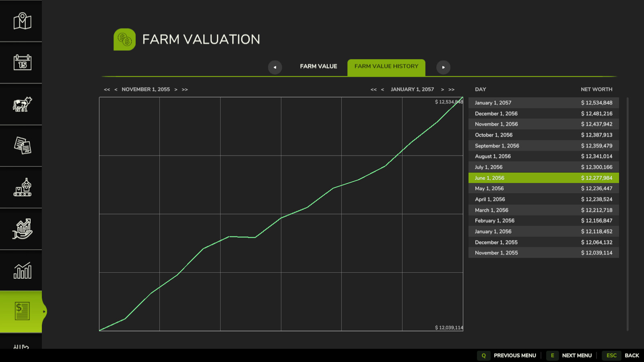Open the map section in the sidebar
644x362 pixels.
coord(22,21)
